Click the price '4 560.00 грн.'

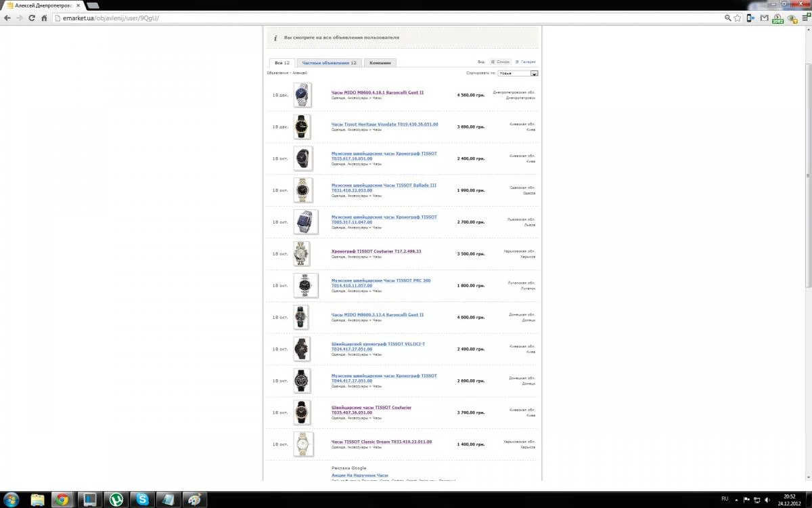pos(471,95)
